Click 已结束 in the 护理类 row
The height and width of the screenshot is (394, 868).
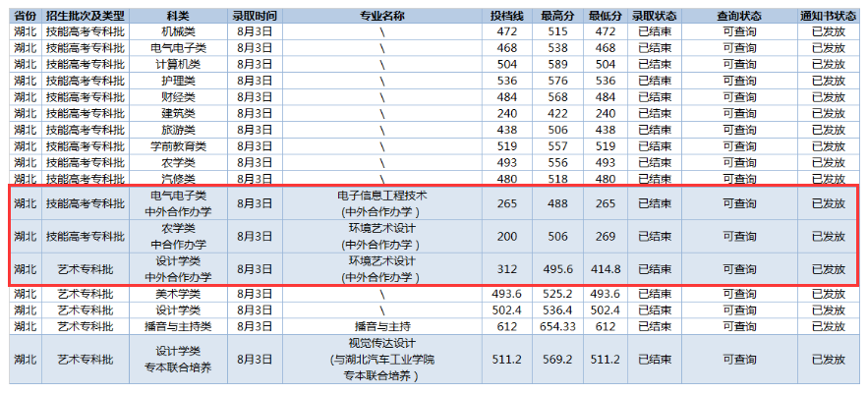click(x=655, y=81)
